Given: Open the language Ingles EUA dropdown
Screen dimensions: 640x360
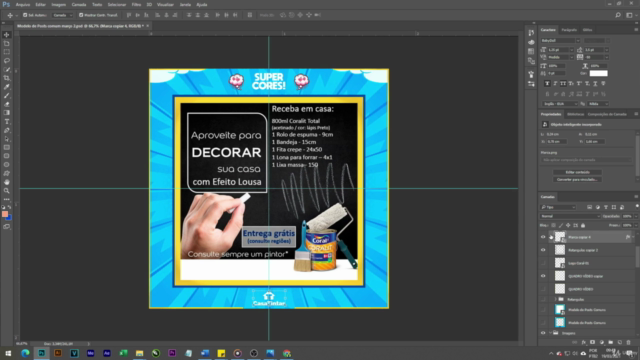Looking at the screenshot, I should click(x=559, y=104).
